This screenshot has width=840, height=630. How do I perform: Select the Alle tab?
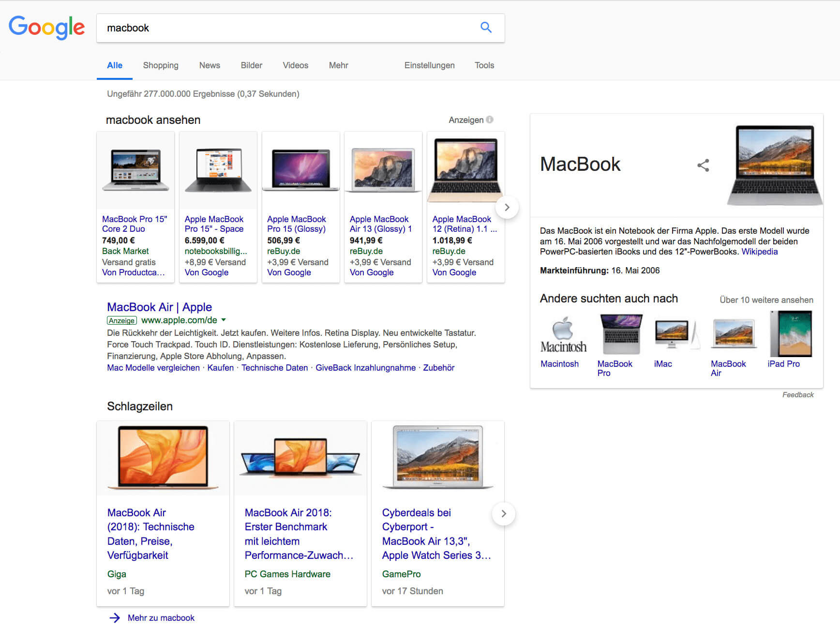(x=115, y=65)
